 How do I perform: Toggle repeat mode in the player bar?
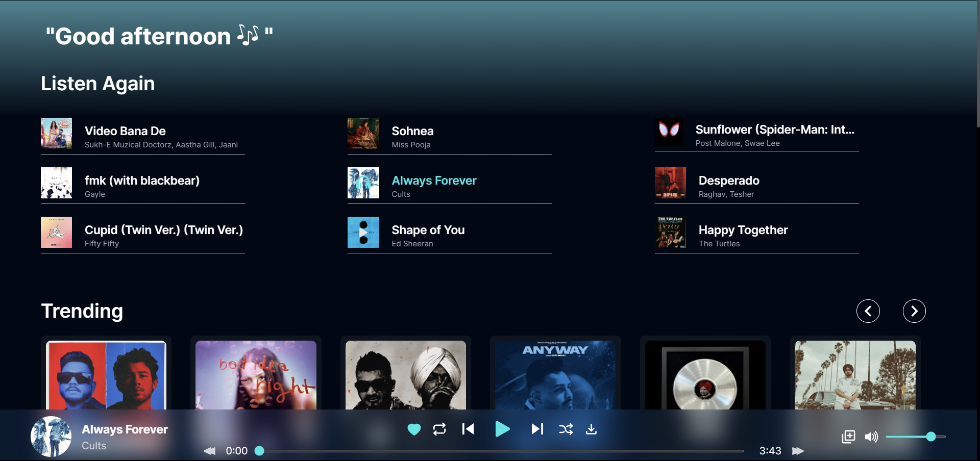(x=439, y=429)
